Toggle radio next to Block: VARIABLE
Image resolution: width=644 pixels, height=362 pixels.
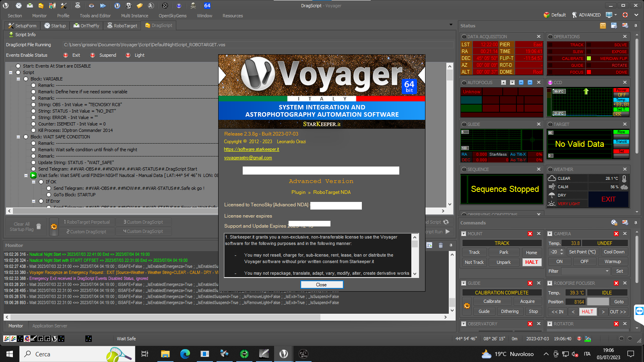(x=26, y=79)
